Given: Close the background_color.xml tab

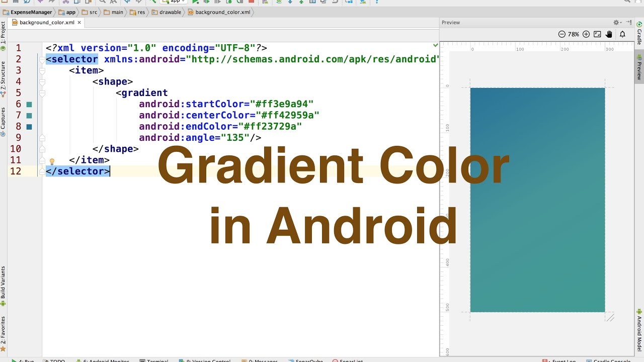Looking at the screenshot, I should tap(79, 23).
